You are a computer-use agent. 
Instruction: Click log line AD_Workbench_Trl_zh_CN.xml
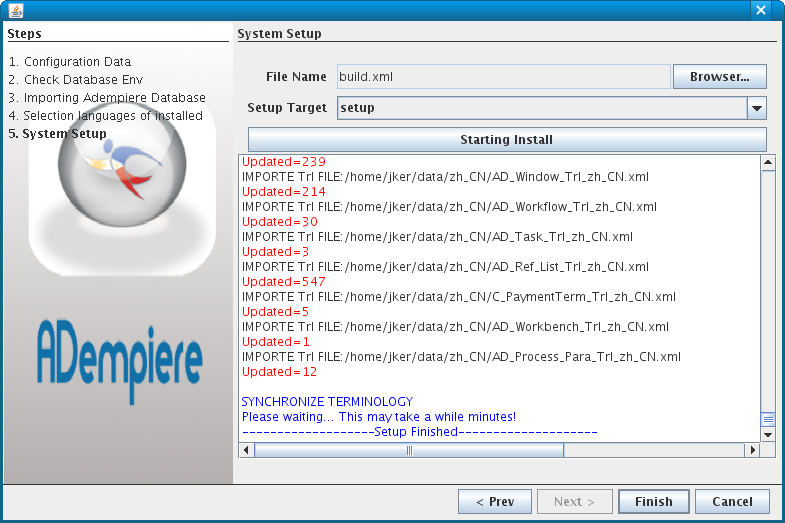tap(455, 327)
